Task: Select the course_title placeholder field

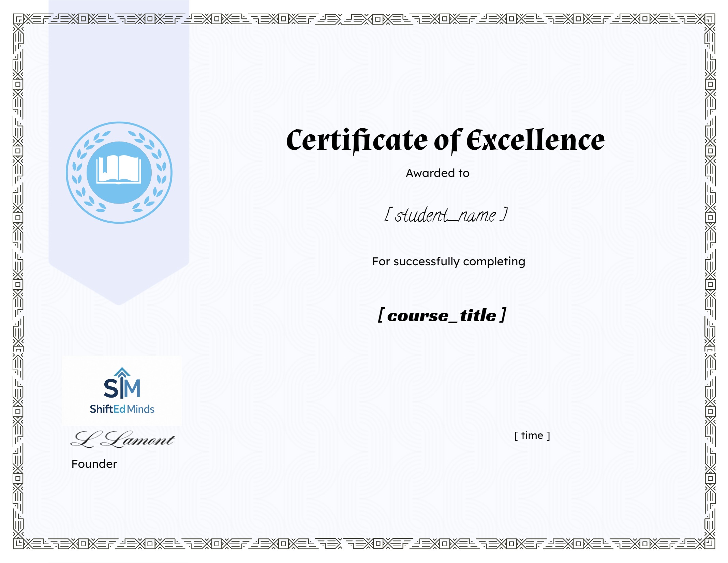Action: tap(442, 315)
